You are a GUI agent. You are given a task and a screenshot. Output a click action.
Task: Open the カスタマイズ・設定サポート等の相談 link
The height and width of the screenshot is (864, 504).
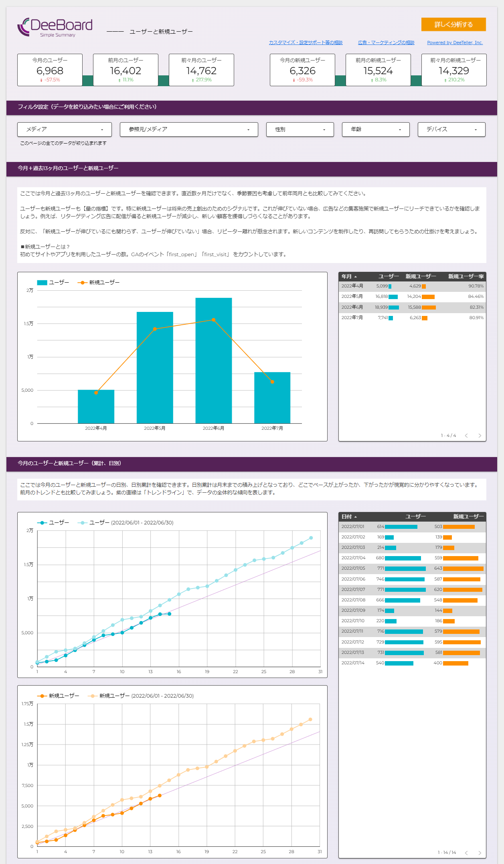(306, 42)
